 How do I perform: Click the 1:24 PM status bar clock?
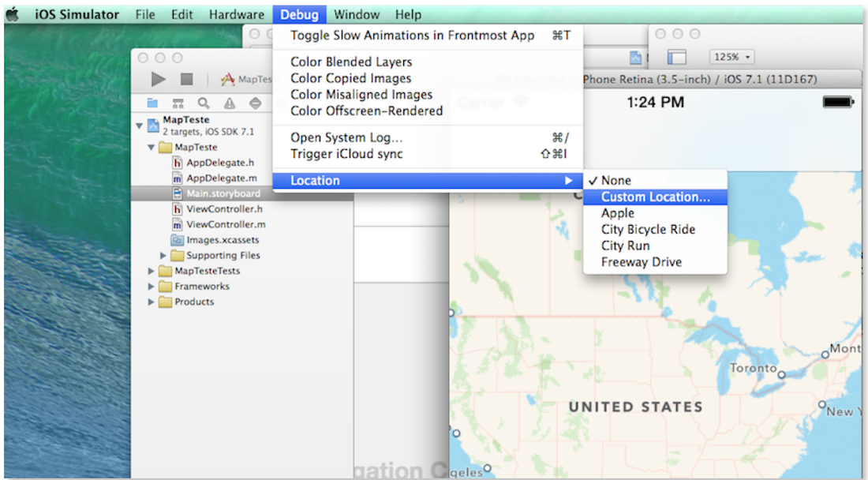coord(656,103)
